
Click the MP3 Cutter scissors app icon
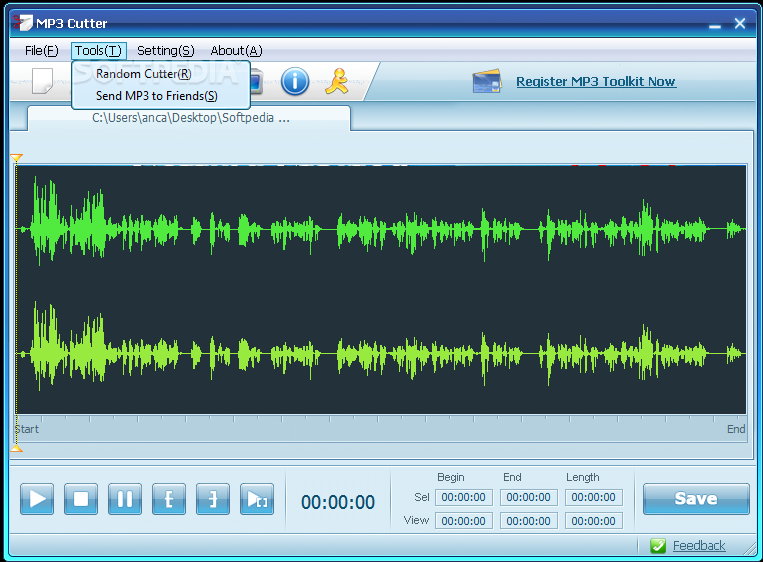tap(22, 22)
